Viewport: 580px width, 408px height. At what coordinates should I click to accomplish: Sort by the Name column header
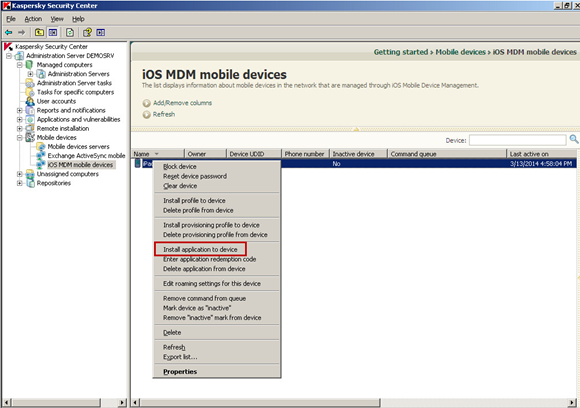pyautogui.click(x=158, y=154)
